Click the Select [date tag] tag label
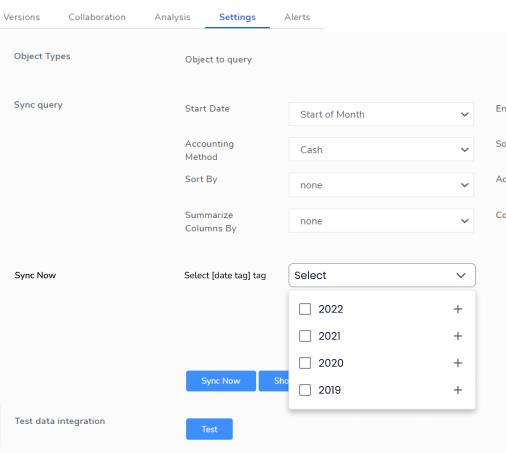Screen dimensions: 506x453 tap(225, 275)
